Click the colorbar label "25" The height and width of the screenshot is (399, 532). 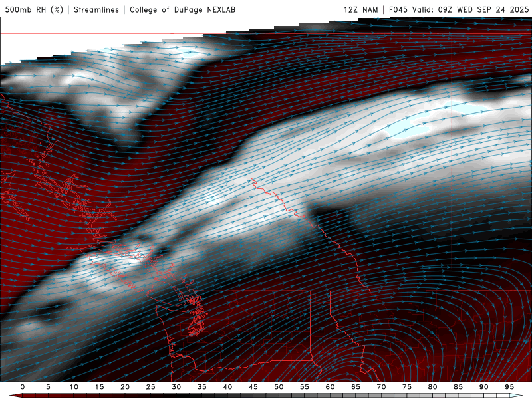coord(150,387)
